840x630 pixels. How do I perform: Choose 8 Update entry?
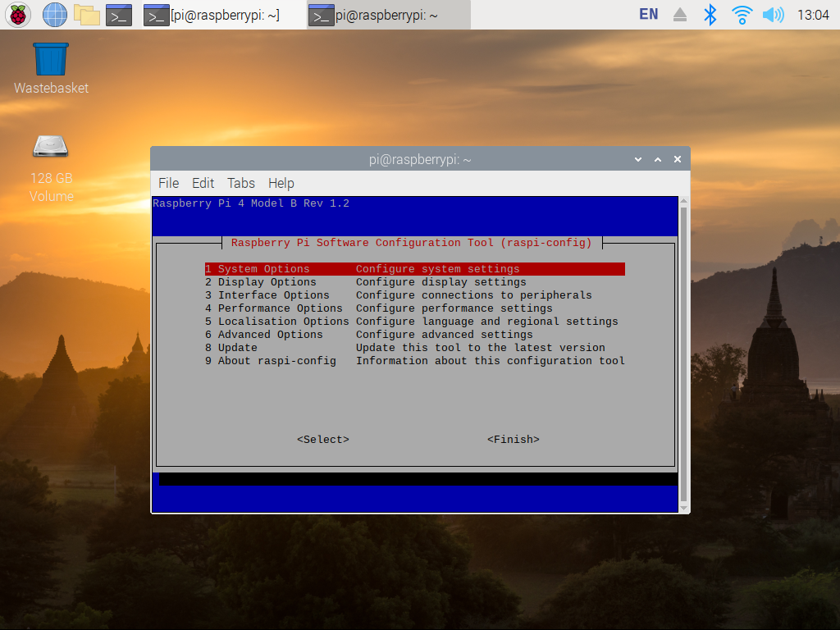414,348
